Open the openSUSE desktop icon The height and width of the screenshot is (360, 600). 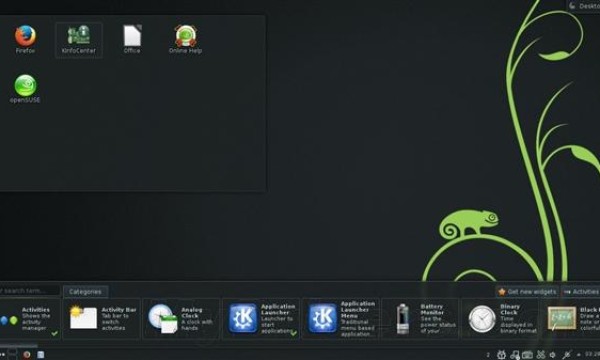tap(25, 89)
